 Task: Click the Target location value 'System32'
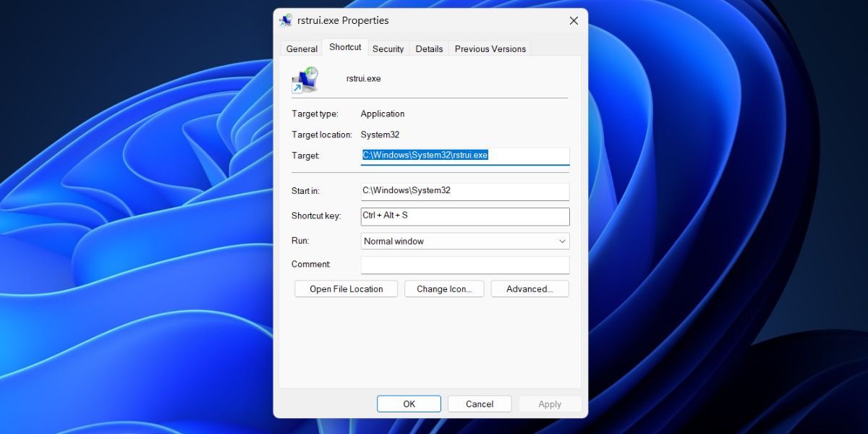pyautogui.click(x=380, y=135)
